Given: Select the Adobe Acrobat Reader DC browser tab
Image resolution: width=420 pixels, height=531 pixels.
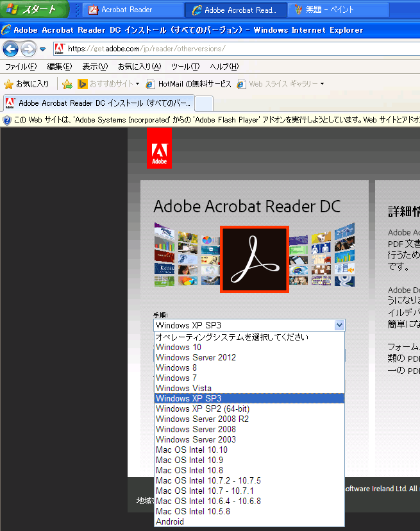Looking at the screenshot, I should coord(99,103).
